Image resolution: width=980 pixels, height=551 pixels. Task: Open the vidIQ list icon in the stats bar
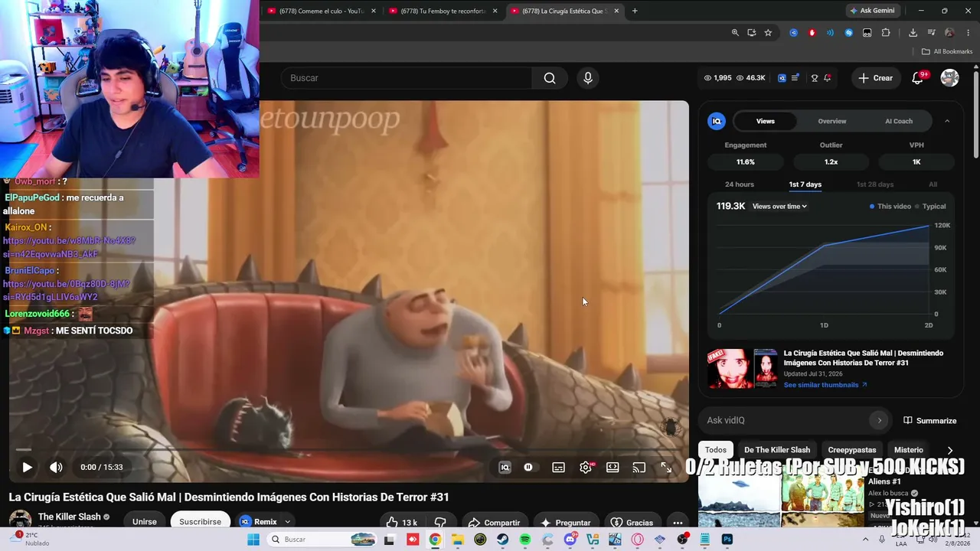pos(795,78)
